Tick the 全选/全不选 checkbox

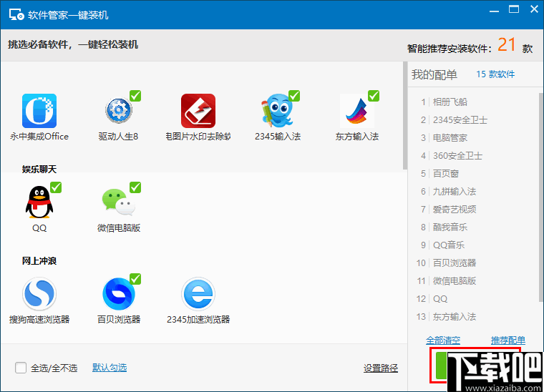[21, 368]
